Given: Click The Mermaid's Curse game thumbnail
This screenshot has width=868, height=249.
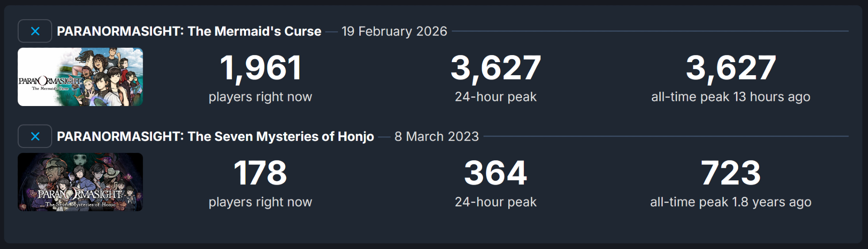Looking at the screenshot, I should point(80,77).
